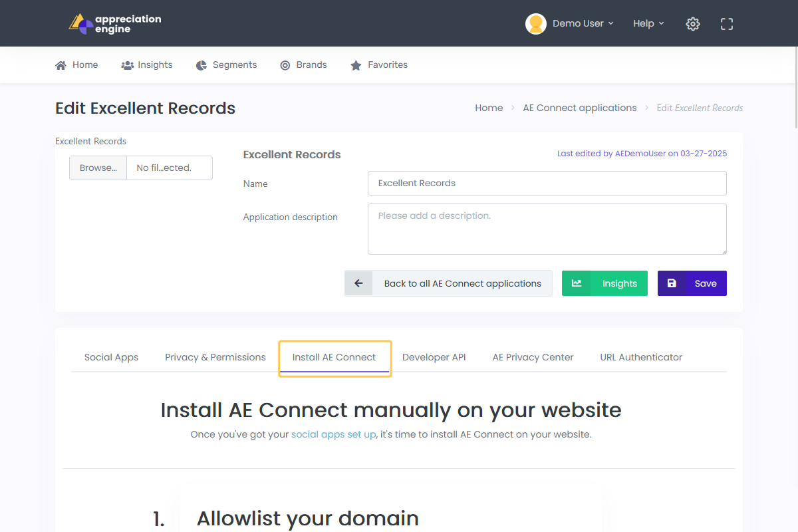Click the Insights people icon
The width and height of the screenshot is (798, 532).
click(x=128, y=65)
